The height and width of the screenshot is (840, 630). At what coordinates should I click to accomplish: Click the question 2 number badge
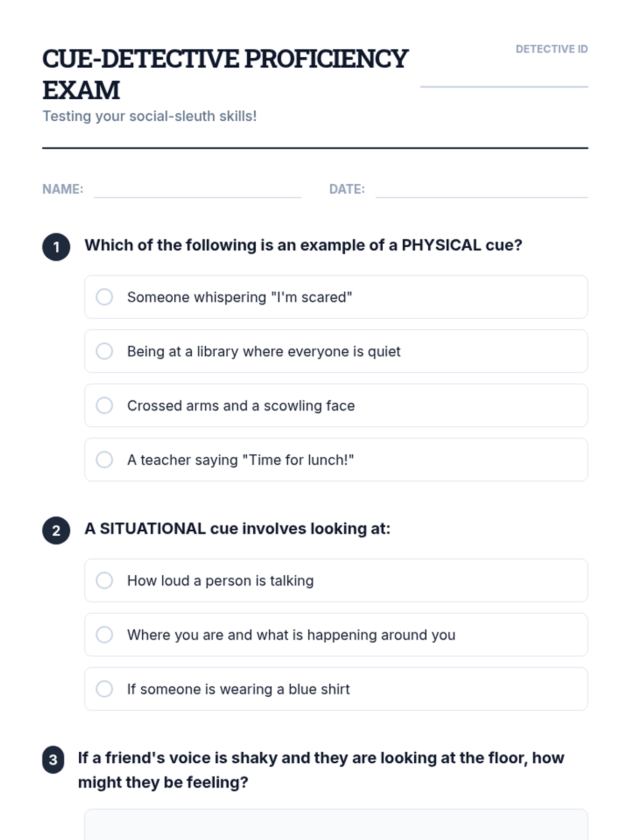tap(56, 530)
